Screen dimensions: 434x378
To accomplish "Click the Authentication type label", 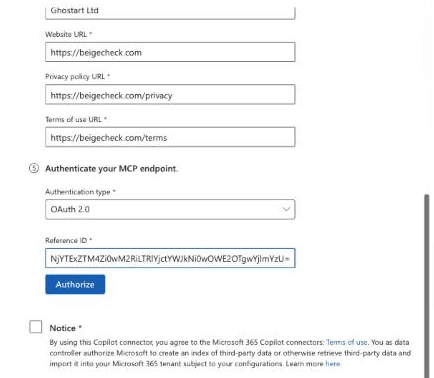I will pyautogui.click(x=80, y=192).
